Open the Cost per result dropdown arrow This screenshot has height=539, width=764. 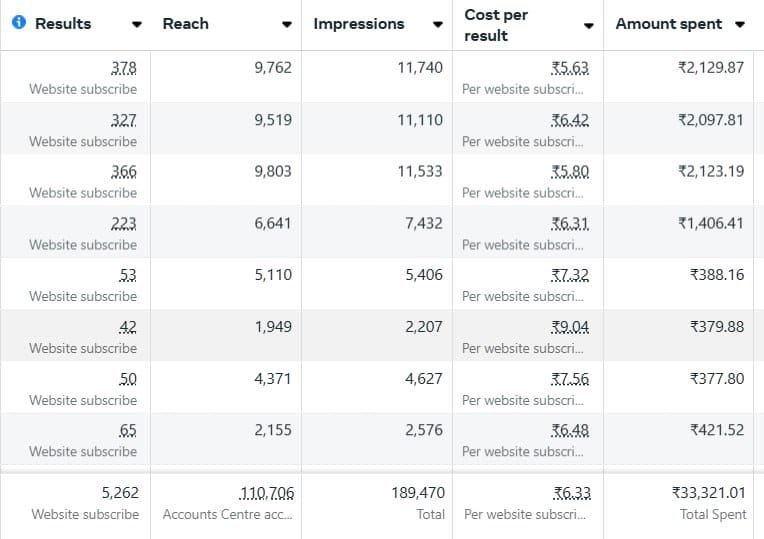[588, 25]
